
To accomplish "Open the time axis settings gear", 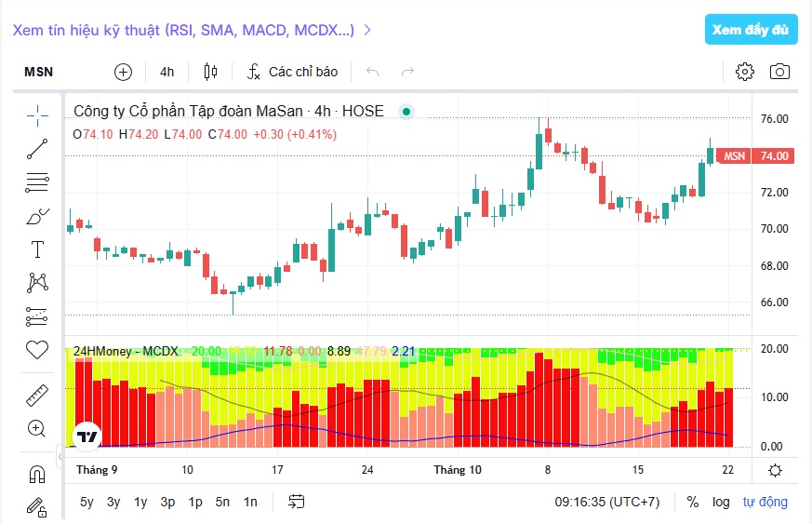I will 775,470.
